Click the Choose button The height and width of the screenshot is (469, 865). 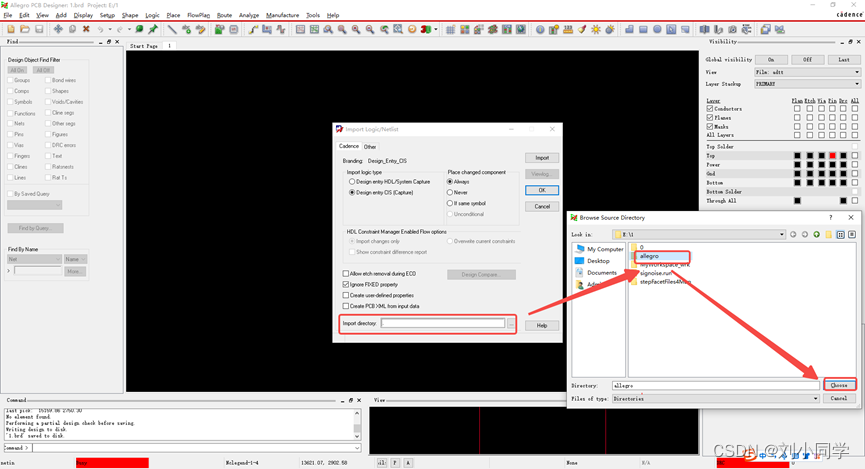[838, 385]
